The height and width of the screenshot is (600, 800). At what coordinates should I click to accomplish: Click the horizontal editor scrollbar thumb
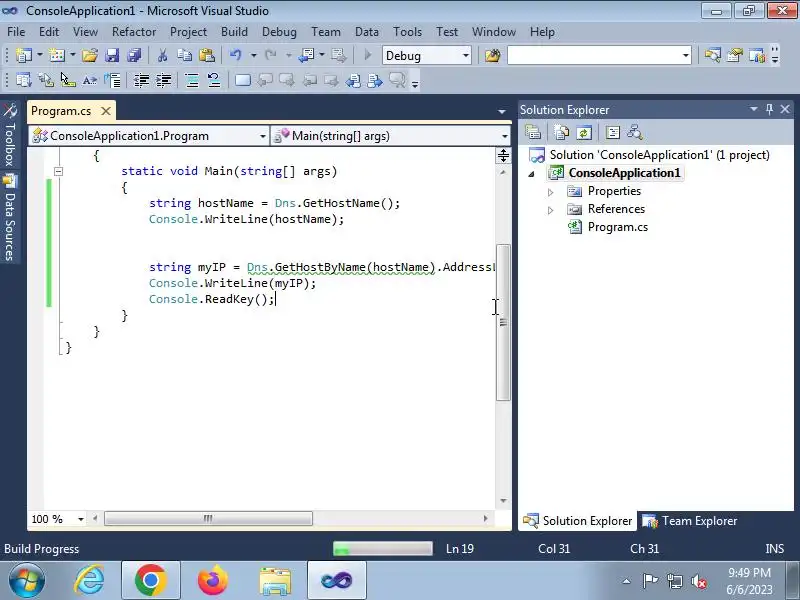point(208,519)
